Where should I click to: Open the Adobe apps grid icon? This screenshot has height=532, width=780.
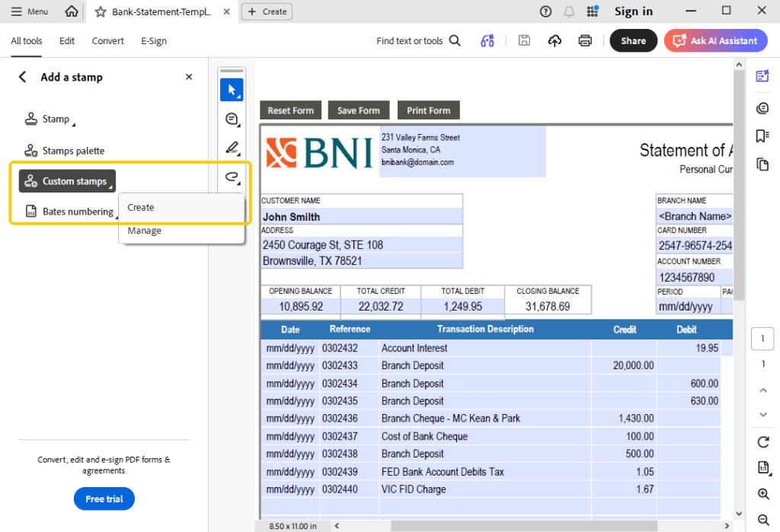click(x=592, y=11)
